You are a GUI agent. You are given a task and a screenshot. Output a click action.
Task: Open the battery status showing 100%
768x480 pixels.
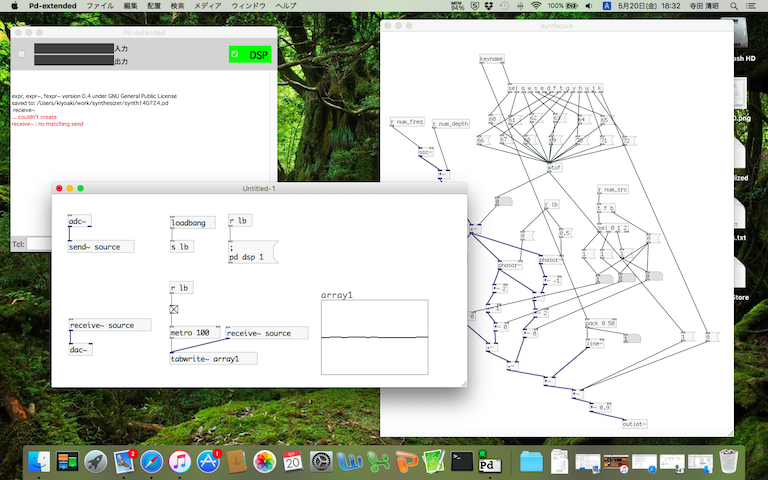point(563,6)
